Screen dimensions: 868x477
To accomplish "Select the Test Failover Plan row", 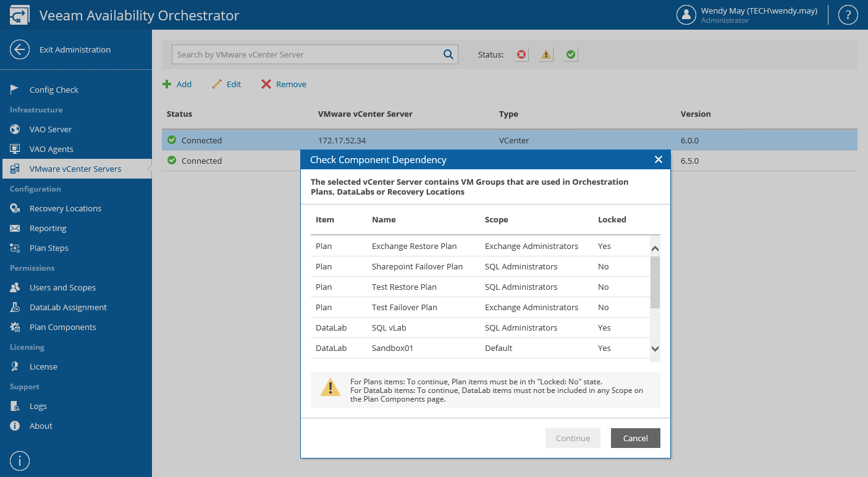I will (480, 307).
